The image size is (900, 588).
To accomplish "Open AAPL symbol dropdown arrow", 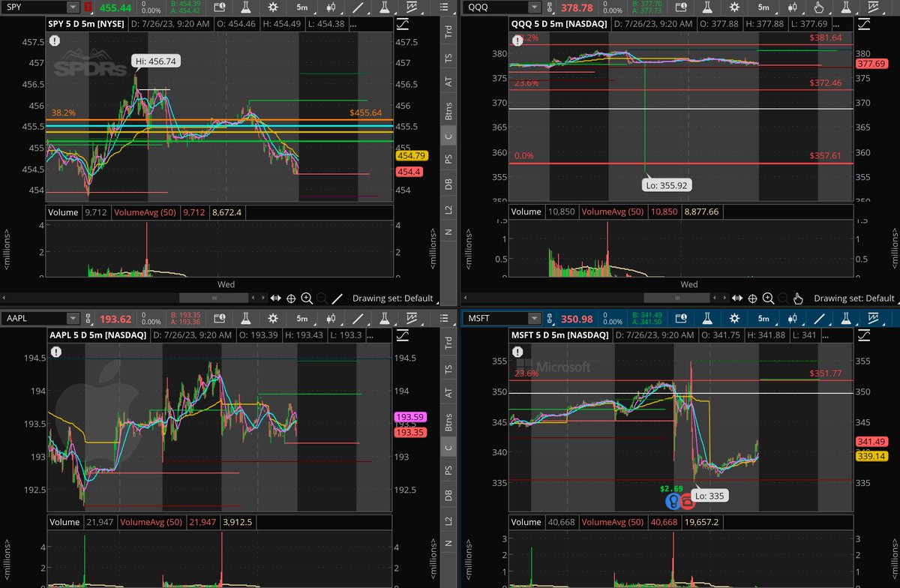I will click(x=72, y=318).
